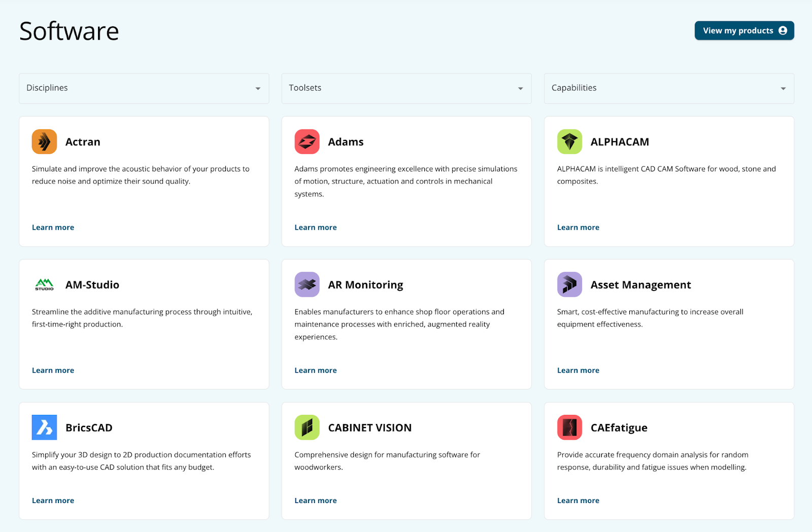Click Learn more under Actran
Image resolution: width=812 pixels, height=532 pixels.
coord(53,227)
